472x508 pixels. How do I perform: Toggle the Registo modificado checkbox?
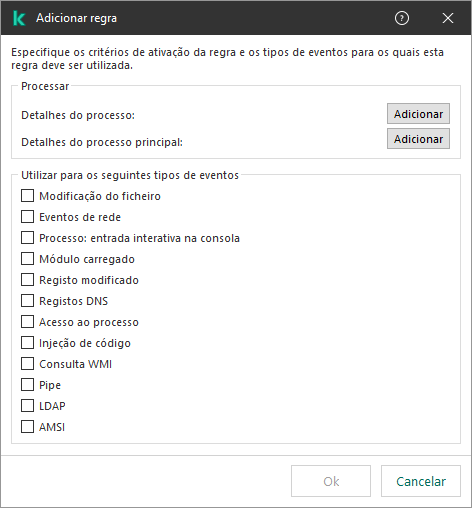click(x=27, y=280)
